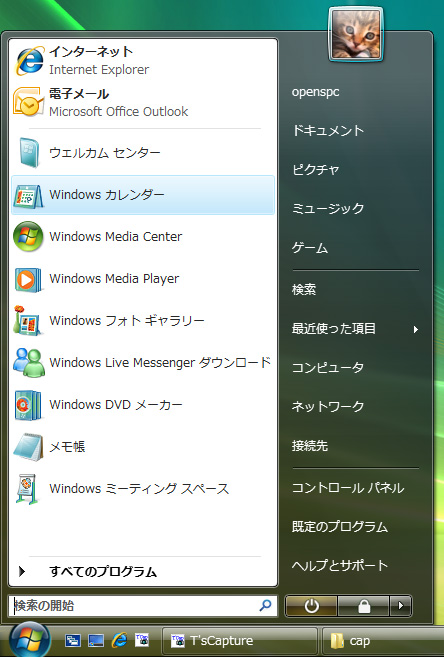
Task: Lock the computer with padlock button
Action: 364,606
